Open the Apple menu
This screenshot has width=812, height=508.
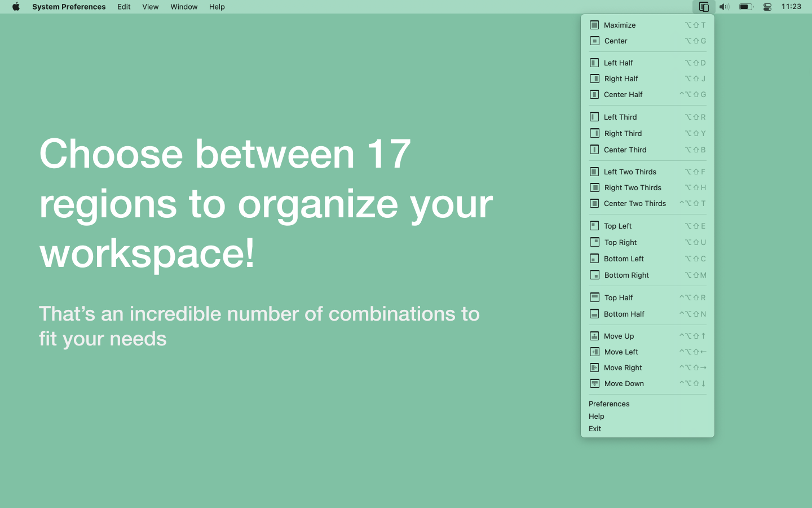pos(16,7)
